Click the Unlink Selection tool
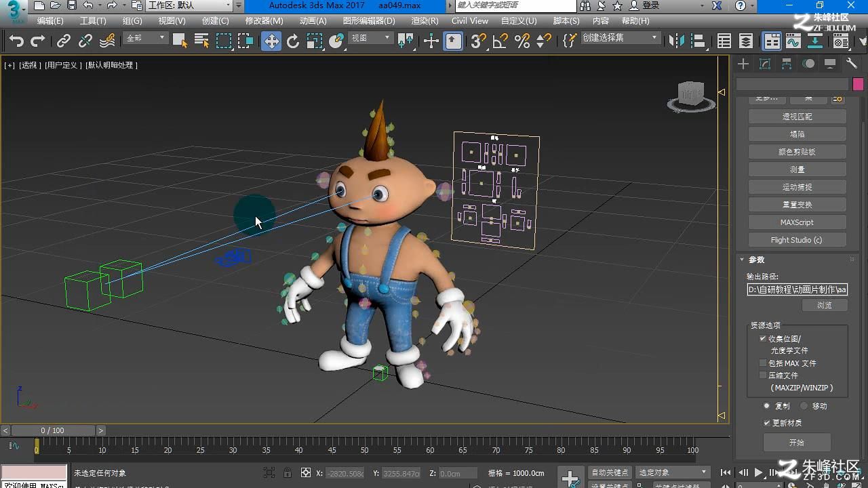 tap(85, 41)
